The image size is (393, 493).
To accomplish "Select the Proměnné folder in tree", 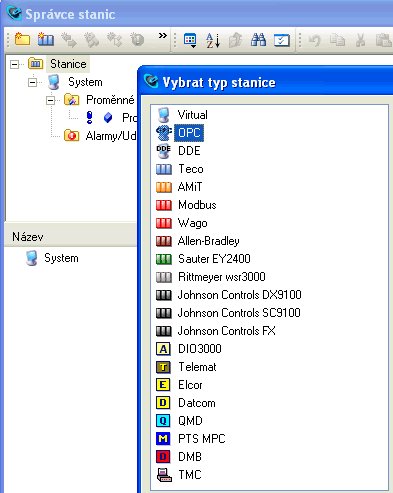I will point(110,100).
